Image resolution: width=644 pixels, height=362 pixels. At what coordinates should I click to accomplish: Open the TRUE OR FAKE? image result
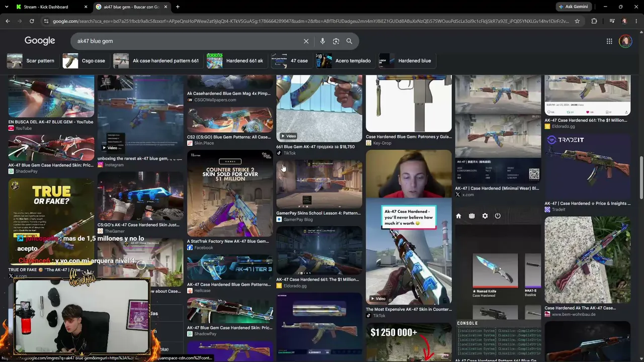click(51, 221)
